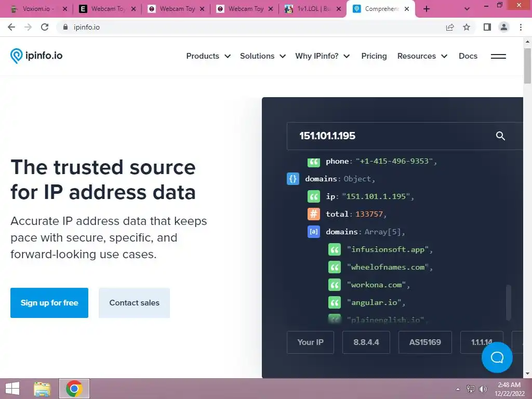Click the share page icon
The image size is (532, 399).
(x=450, y=27)
